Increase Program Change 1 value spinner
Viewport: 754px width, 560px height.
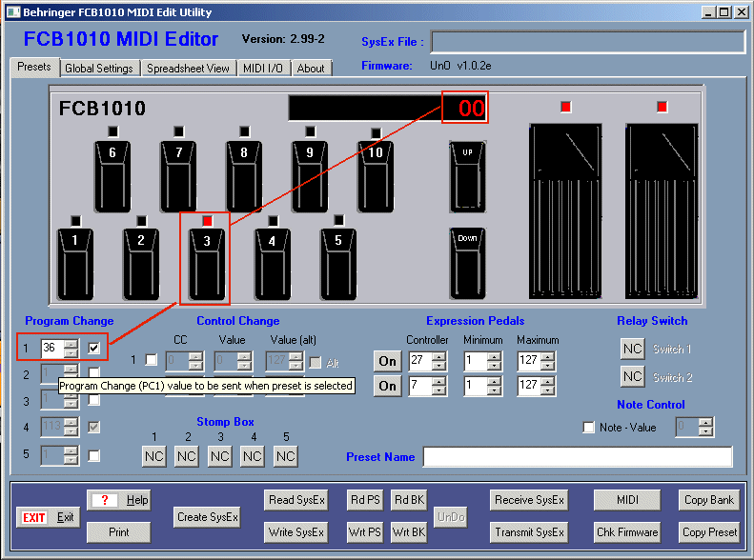click(71, 344)
